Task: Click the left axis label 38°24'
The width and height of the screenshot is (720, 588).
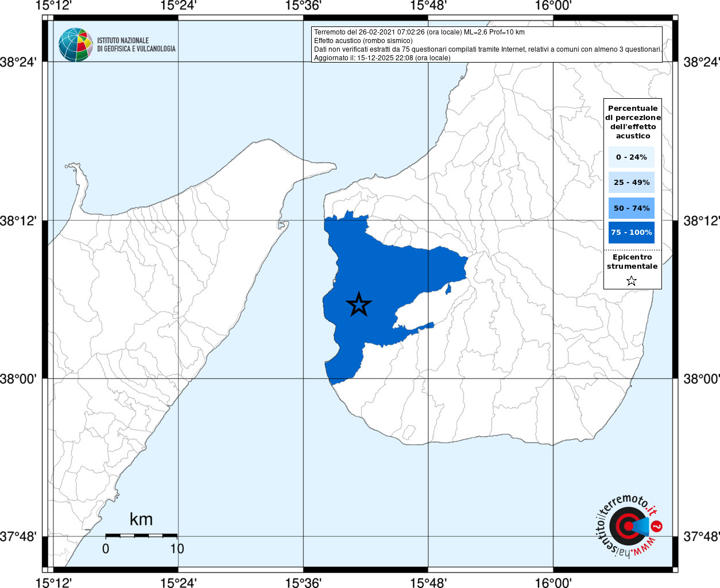Action: [x=18, y=62]
